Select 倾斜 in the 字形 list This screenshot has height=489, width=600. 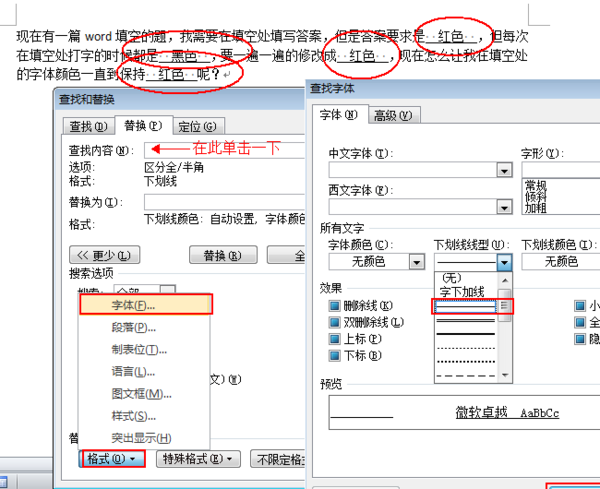tap(536, 197)
